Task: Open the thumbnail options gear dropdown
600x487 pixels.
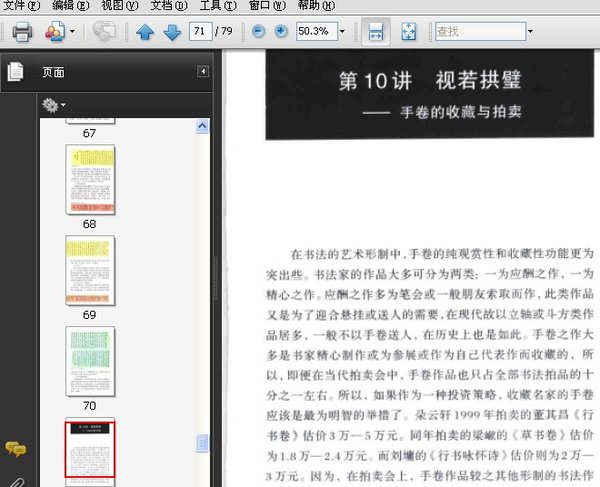Action: click(x=53, y=105)
